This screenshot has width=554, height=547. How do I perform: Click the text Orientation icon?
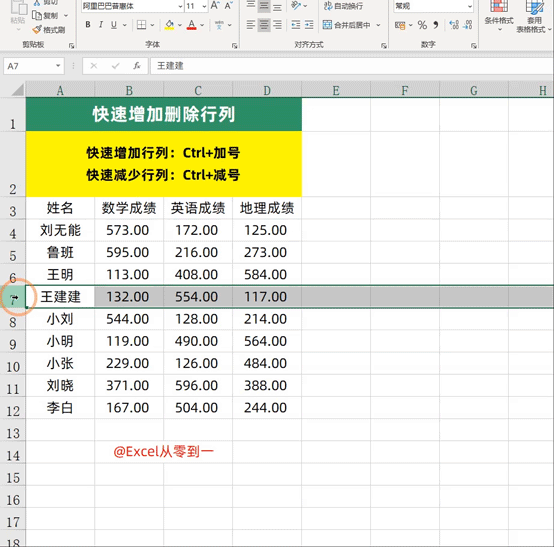(x=295, y=6)
